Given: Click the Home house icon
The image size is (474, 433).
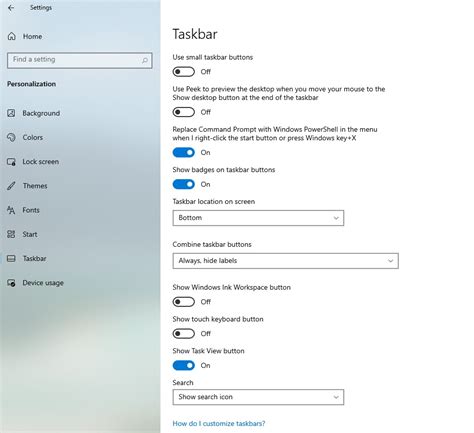Looking at the screenshot, I should (12, 36).
